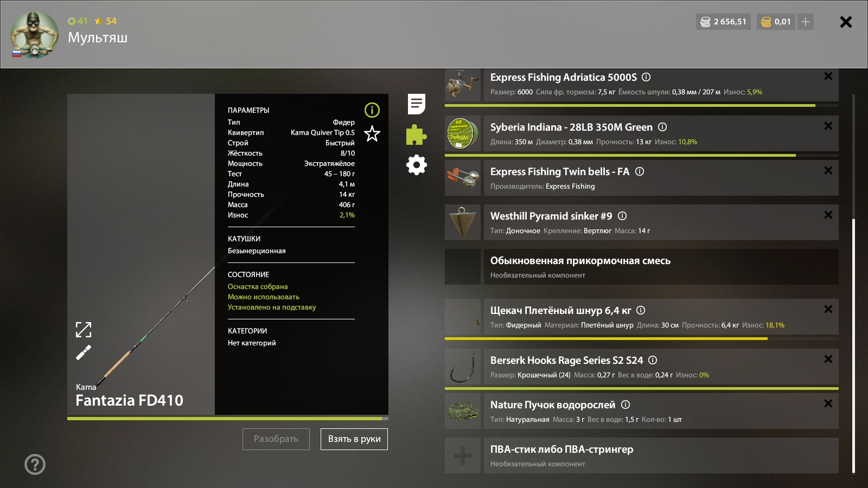Open the help question mark icon
The width and height of the screenshot is (868, 488).
pos(35,464)
